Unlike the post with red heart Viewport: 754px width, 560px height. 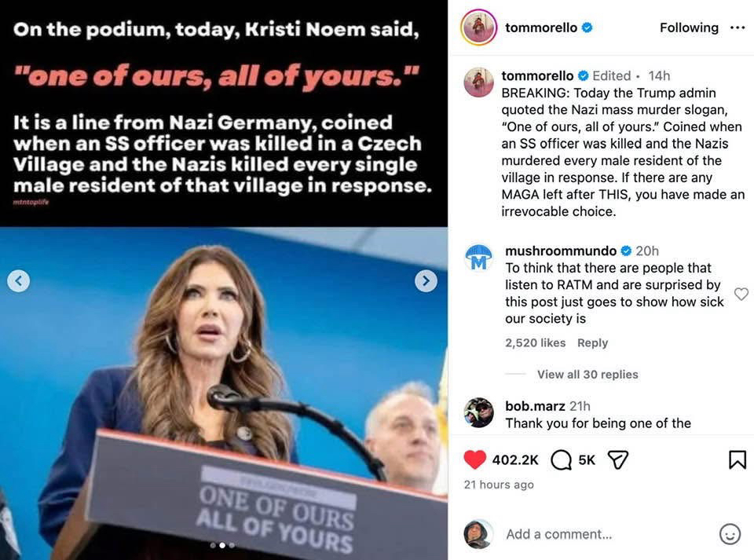(474, 459)
